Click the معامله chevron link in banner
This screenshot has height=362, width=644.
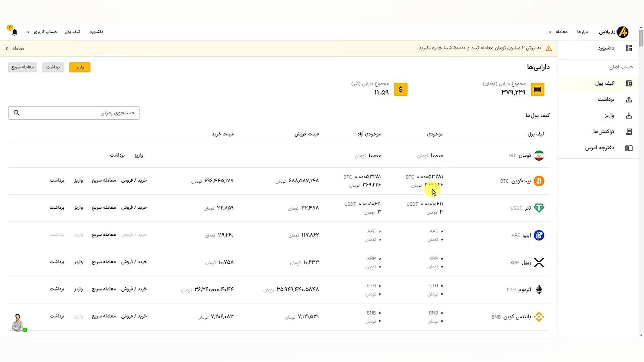tap(15, 48)
